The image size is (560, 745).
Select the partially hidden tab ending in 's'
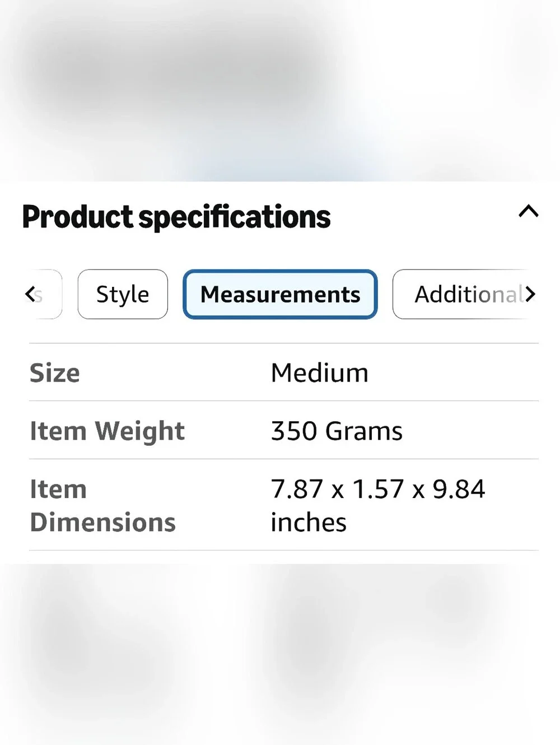[x=45, y=294]
